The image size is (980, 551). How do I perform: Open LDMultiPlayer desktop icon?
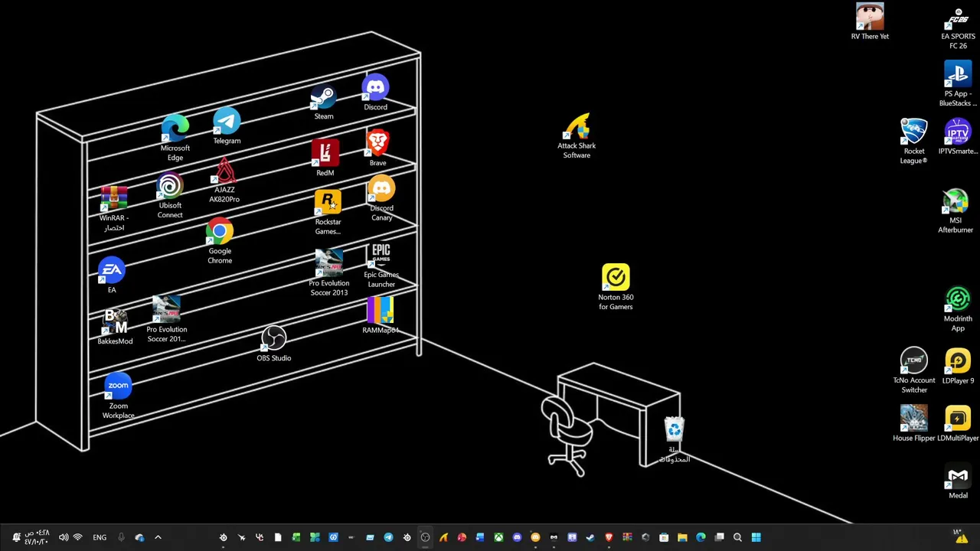point(958,424)
